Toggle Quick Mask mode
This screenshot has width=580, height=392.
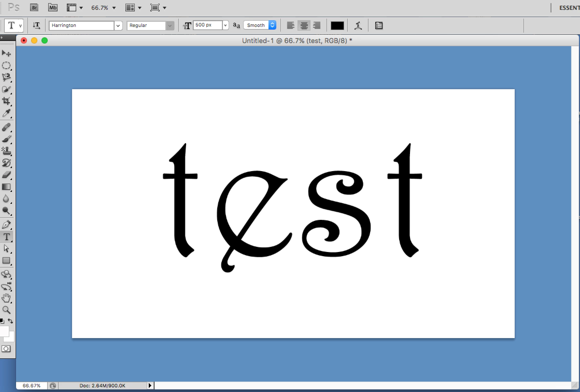(6, 349)
